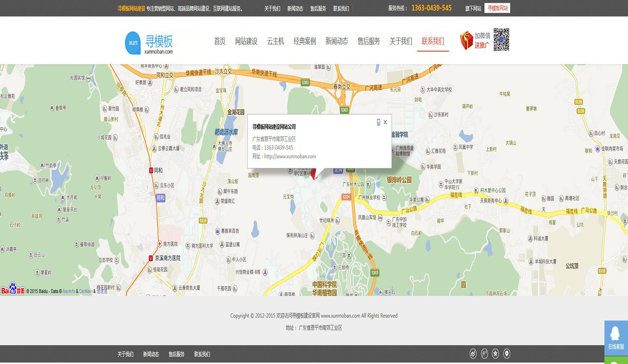Viewport: 628px width, 364px height.
Task: Open 售后服务 in the main navigation
Action: [x=369, y=41]
